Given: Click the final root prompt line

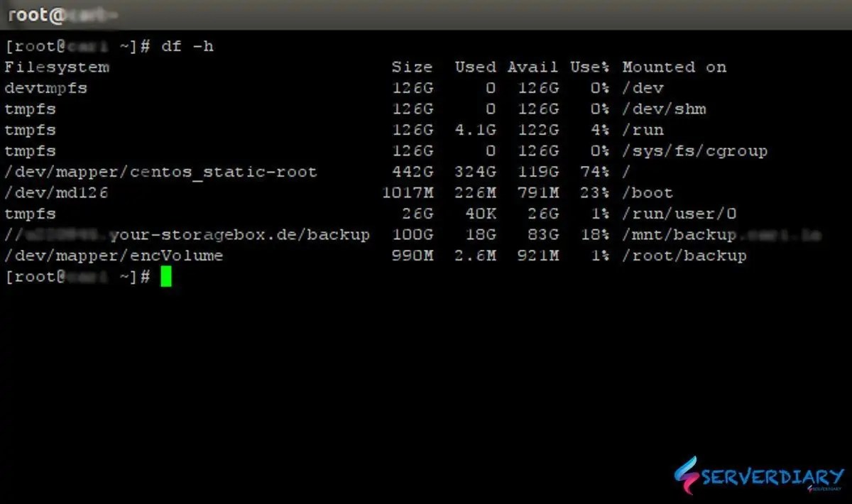Looking at the screenshot, I should coord(78,277).
